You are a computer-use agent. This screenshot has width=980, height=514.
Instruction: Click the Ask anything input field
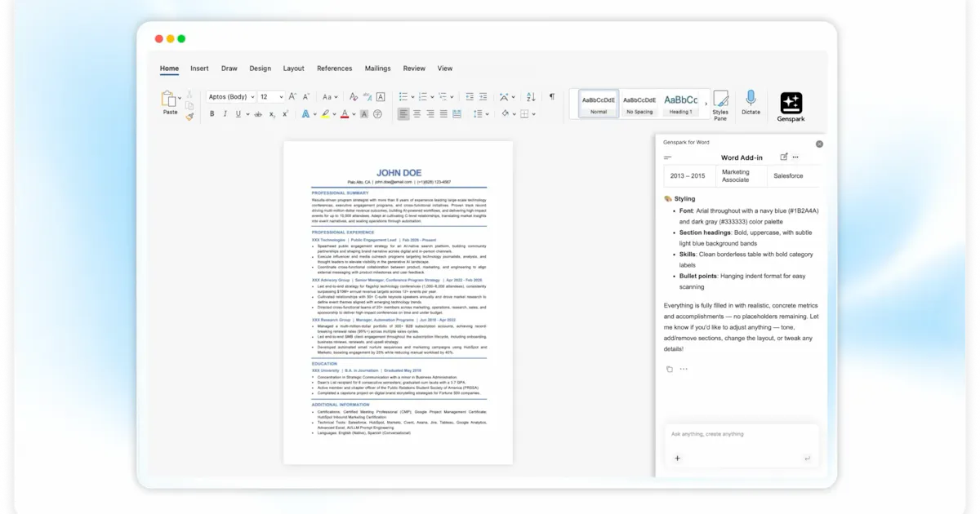point(740,434)
